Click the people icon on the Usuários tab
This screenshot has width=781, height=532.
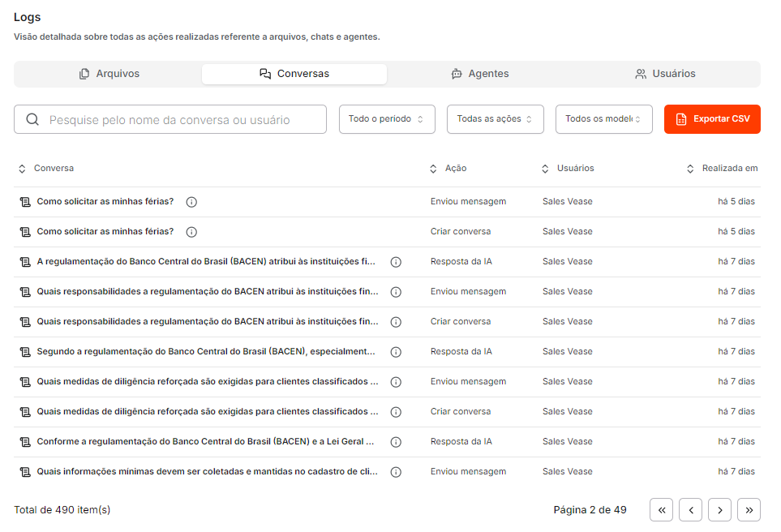coord(641,73)
